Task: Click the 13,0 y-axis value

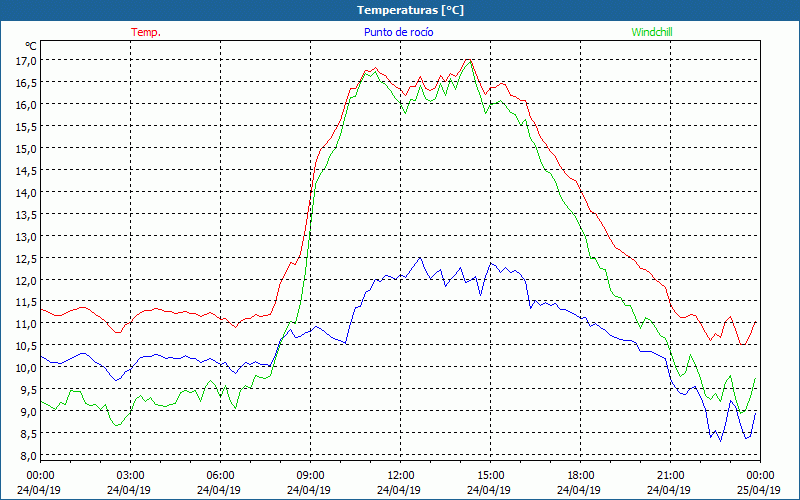Action: click(x=26, y=237)
